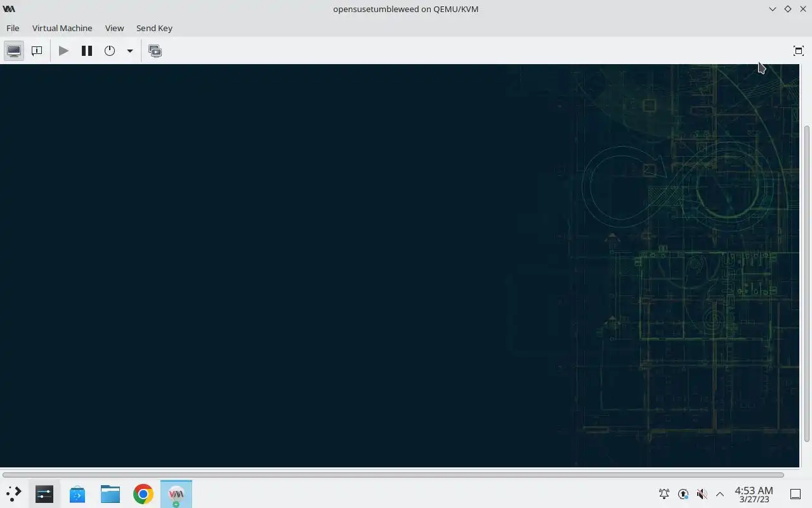812x508 pixels.
Task: Open the clock showing 4:53 AM
Action: [754, 494]
